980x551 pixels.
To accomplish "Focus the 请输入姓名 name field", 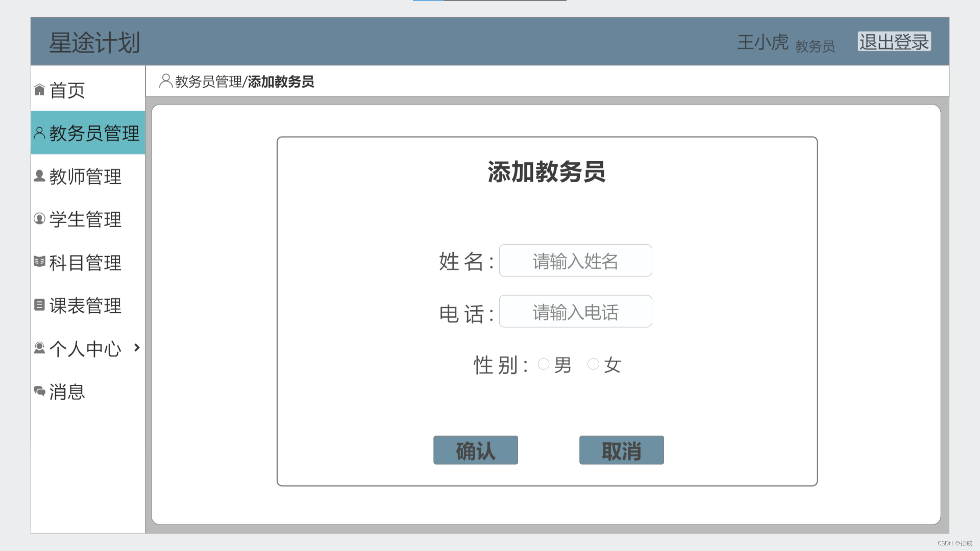I will (x=575, y=261).
